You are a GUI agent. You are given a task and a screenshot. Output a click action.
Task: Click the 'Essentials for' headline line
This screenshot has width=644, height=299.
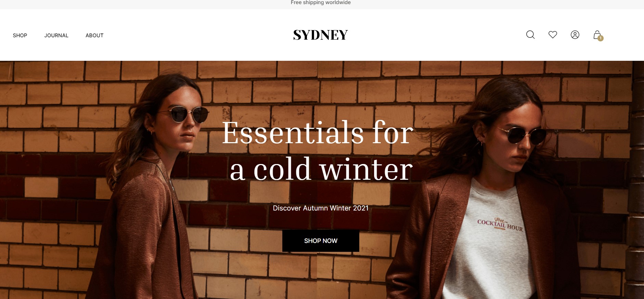pyautogui.click(x=318, y=133)
